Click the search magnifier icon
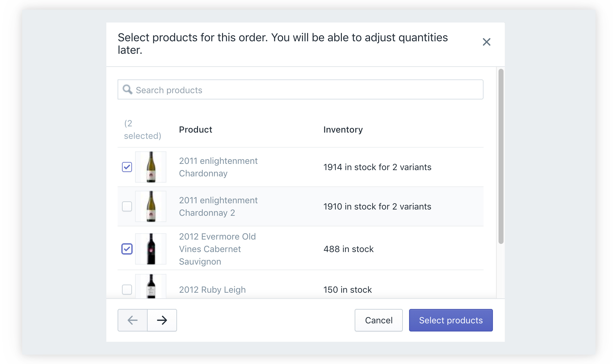 [127, 89]
